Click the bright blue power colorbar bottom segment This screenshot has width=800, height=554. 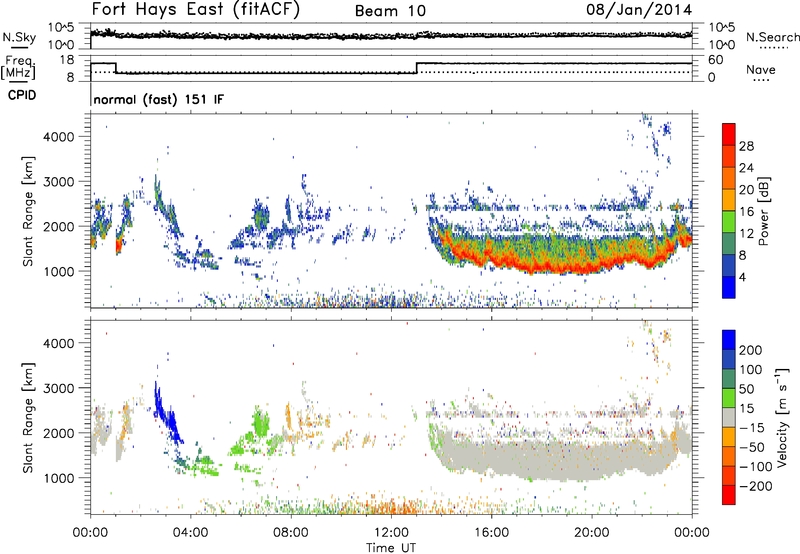[729, 288]
